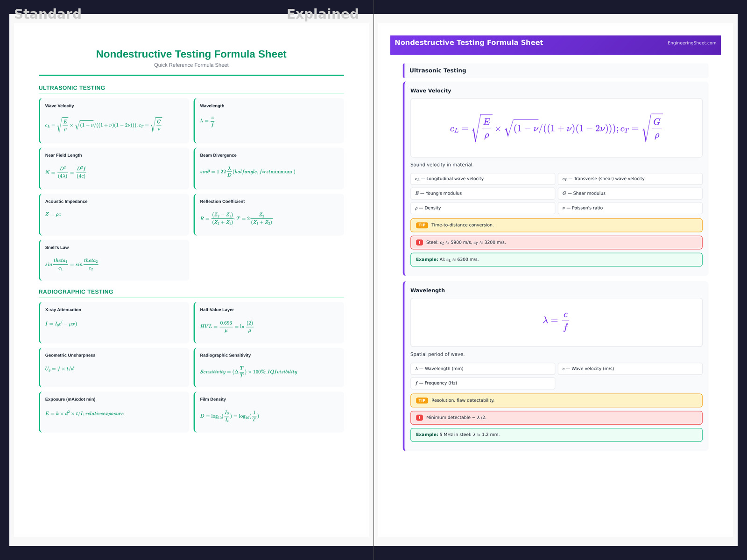747x560 pixels.
Task: Click the Half-Value Layer formula card
Action: 269,322
